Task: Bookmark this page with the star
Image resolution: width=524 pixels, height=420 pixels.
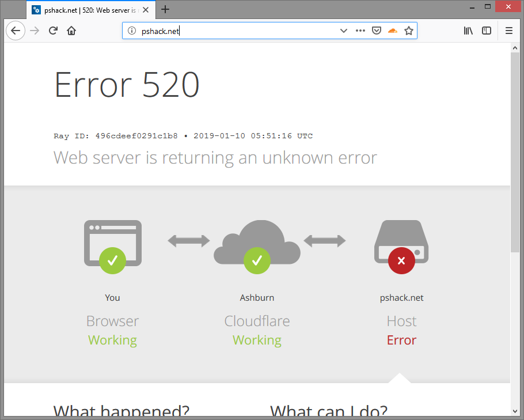Action: tap(409, 31)
